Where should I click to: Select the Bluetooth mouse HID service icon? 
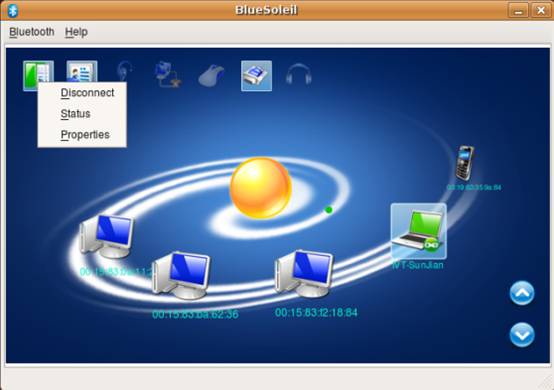[x=211, y=76]
